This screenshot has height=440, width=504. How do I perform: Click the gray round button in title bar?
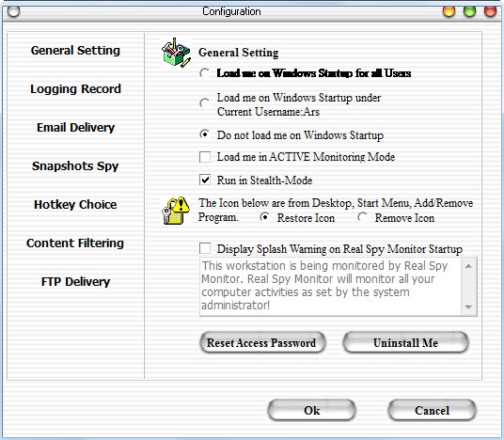pos(13,11)
